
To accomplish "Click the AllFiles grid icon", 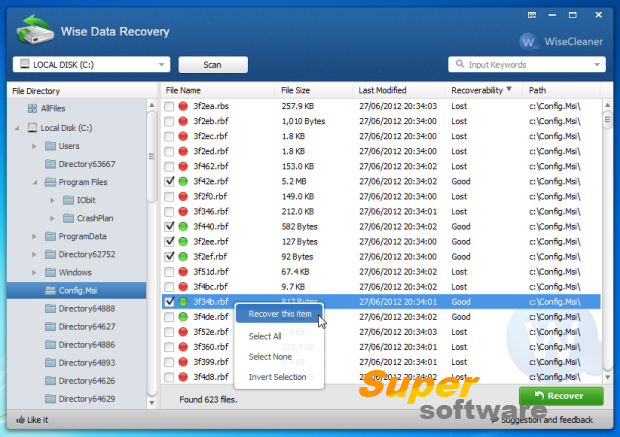I will pos(32,108).
